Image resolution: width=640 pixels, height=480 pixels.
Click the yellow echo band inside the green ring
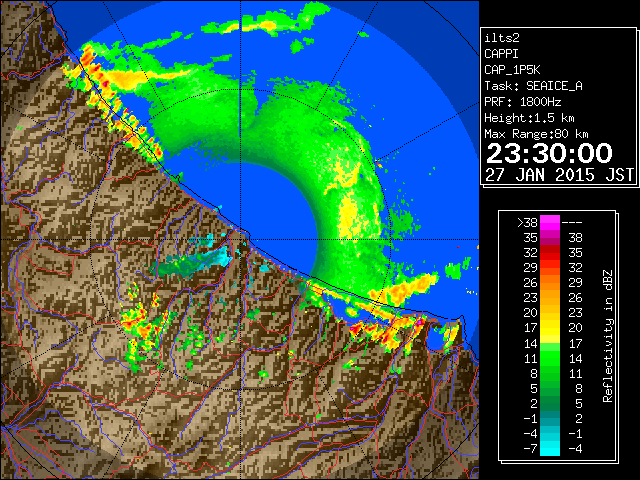coord(349,204)
